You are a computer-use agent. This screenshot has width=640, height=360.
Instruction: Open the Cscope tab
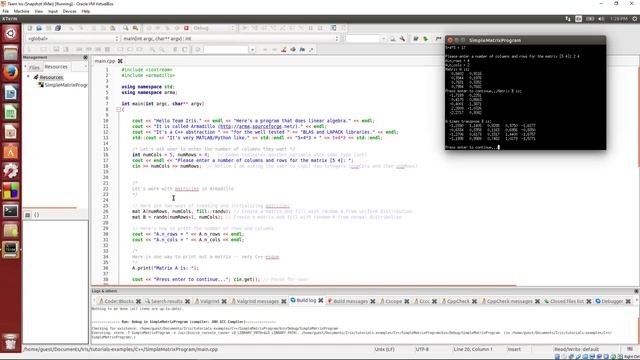(393, 301)
